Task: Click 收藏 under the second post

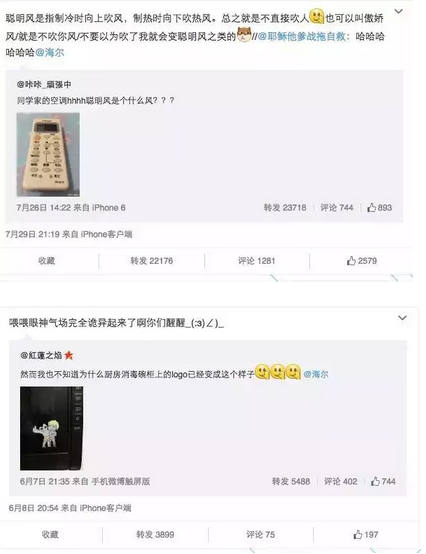Action: click(x=50, y=535)
